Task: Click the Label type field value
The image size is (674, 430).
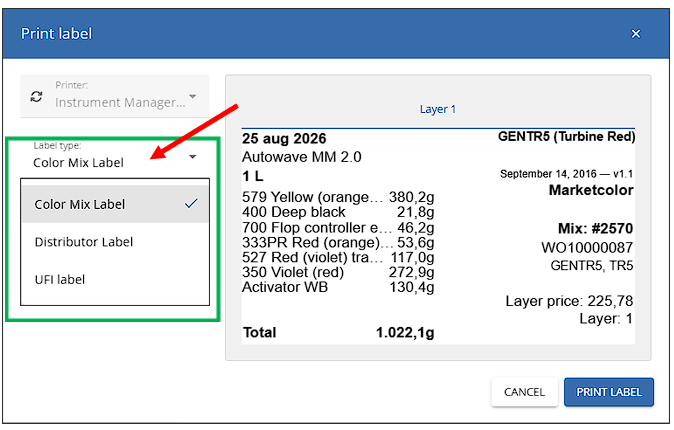Action: tap(78, 163)
